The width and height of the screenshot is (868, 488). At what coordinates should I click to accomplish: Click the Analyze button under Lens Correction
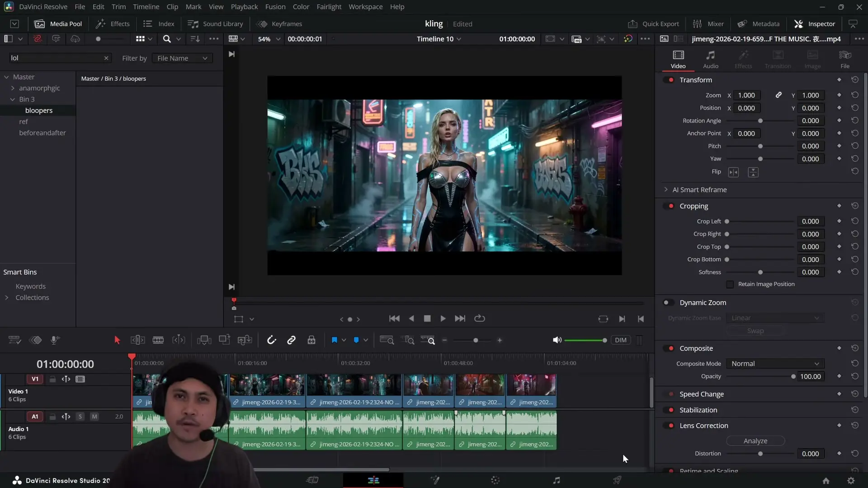(x=755, y=441)
